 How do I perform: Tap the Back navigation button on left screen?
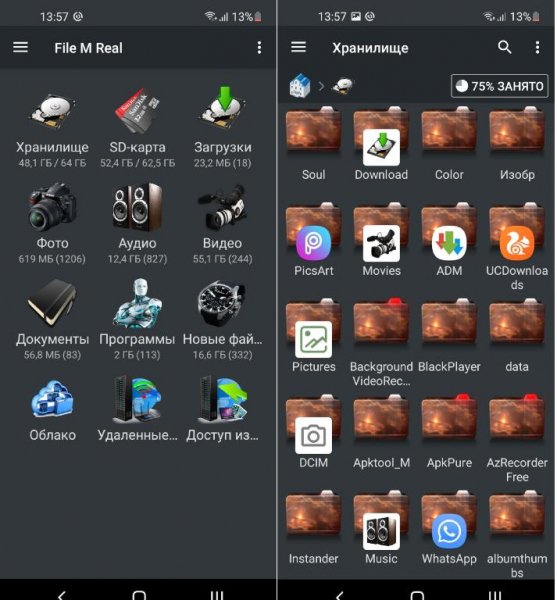[x=61, y=595]
